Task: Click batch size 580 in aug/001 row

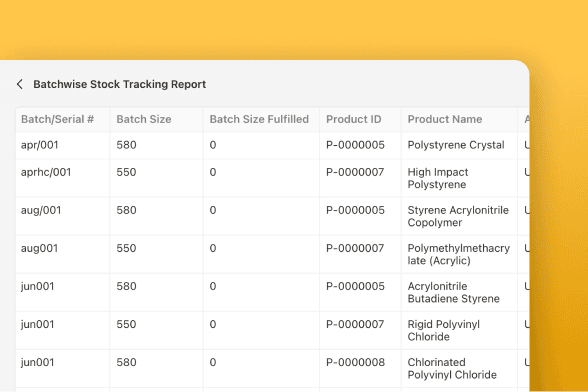Action: pos(126,210)
